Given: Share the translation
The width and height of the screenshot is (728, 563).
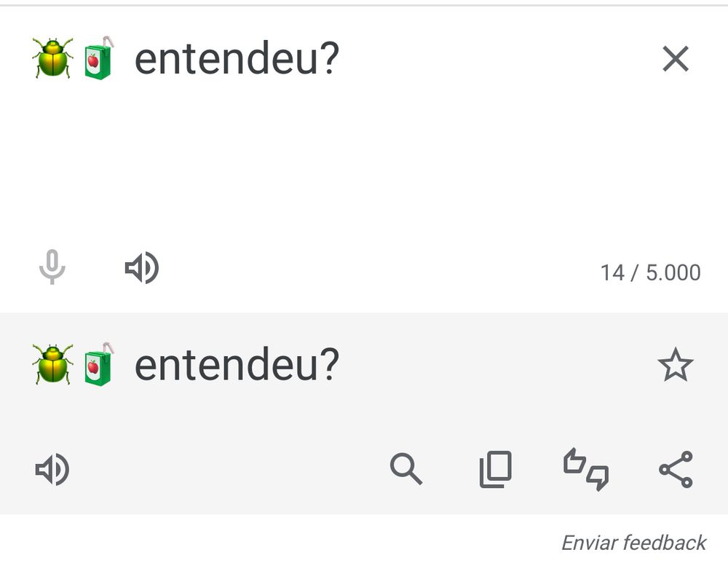Looking at the screenshot, I should (676, 469).
